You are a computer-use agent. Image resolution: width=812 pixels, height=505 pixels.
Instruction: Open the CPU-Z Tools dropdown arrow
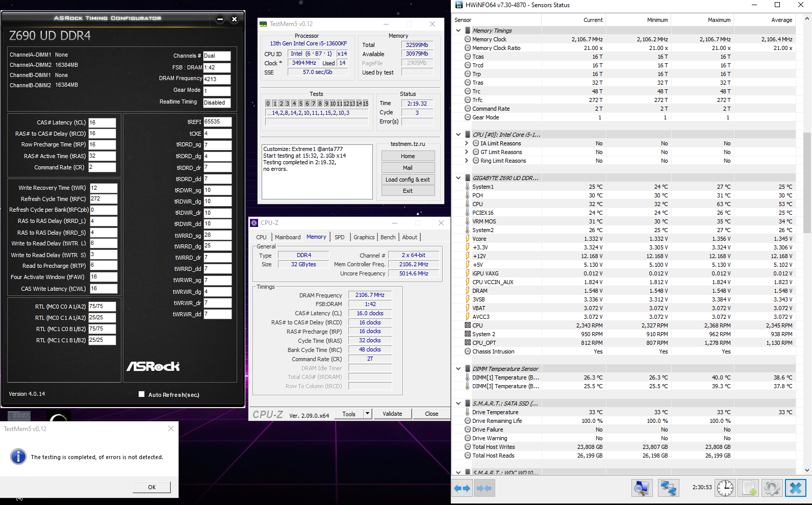tap(368, 414)
